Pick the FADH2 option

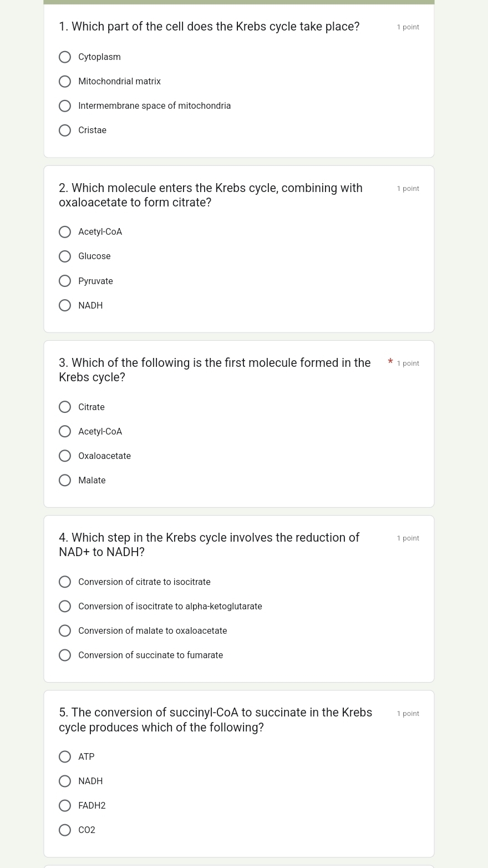[65, 806]
